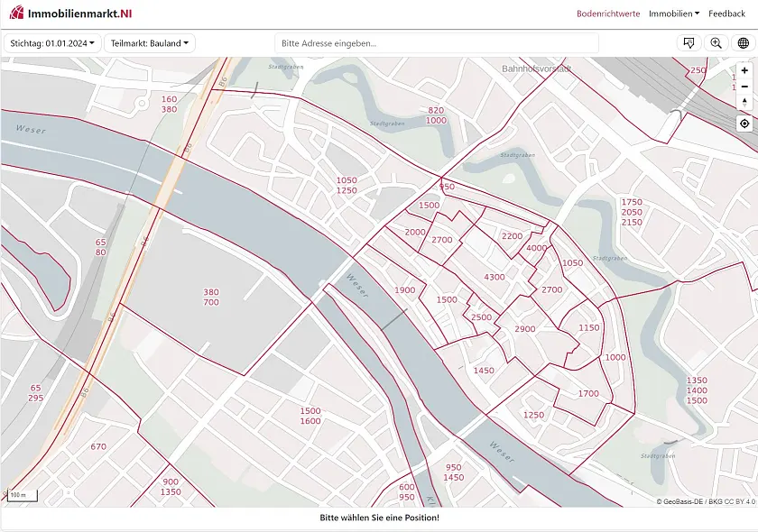Click the Immobilienmarkt.NI logo
The width and height of the screenshot is (758, 532).
71,14
